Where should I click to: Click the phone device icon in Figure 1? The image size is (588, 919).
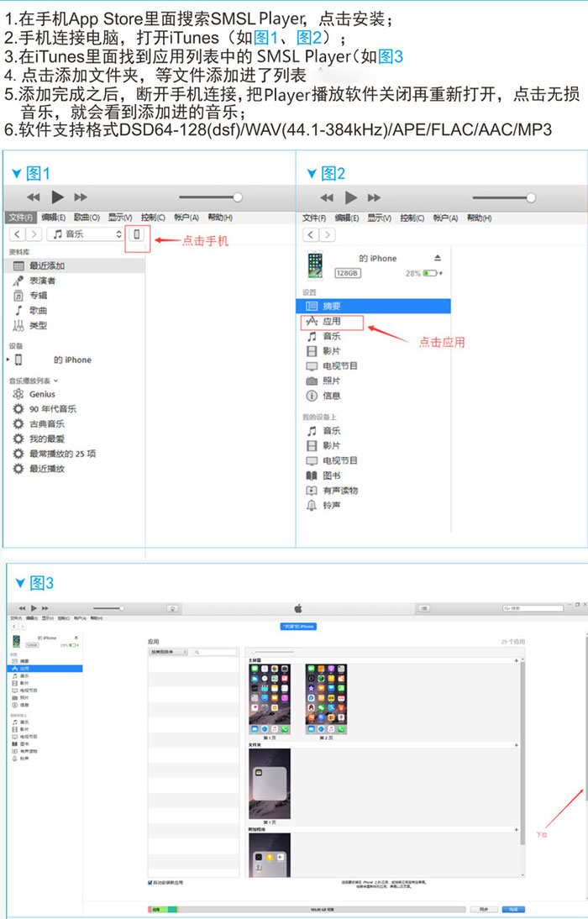pyautogui.click(x=137, y=234)
